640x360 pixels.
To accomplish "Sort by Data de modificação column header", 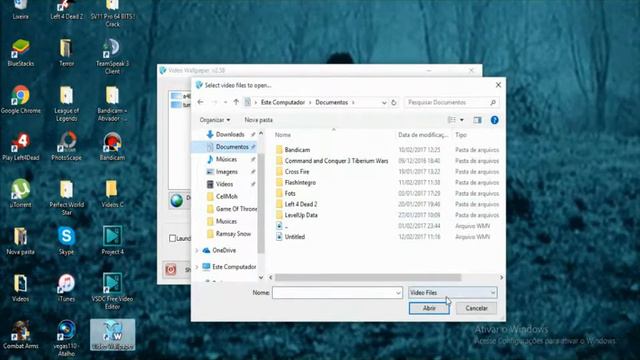I will point(423,135).
